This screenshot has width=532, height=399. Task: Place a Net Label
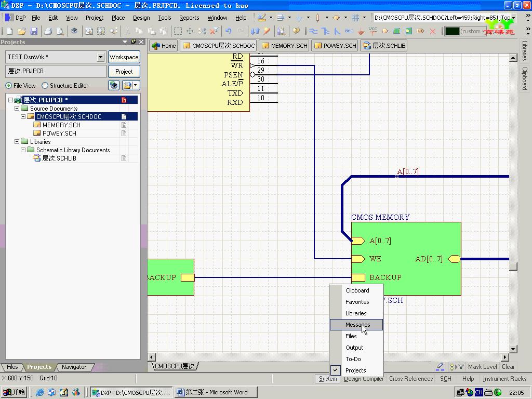(x=349, y=31)
